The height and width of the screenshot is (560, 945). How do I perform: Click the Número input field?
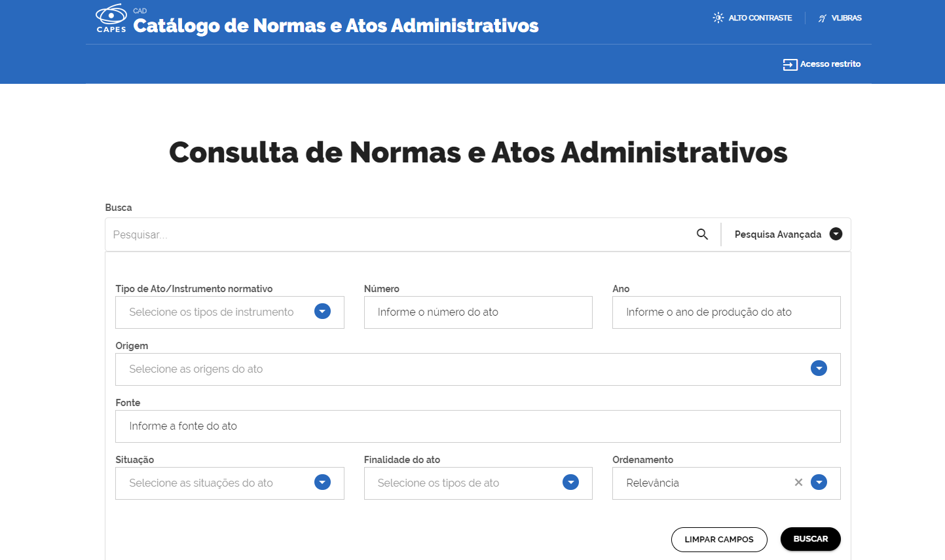[477, 312]
